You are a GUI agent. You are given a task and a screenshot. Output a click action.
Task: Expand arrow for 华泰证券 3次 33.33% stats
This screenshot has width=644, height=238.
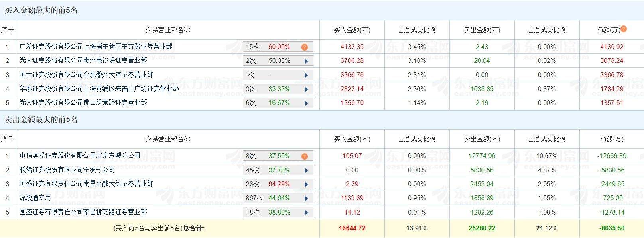(x=306, y=89)
